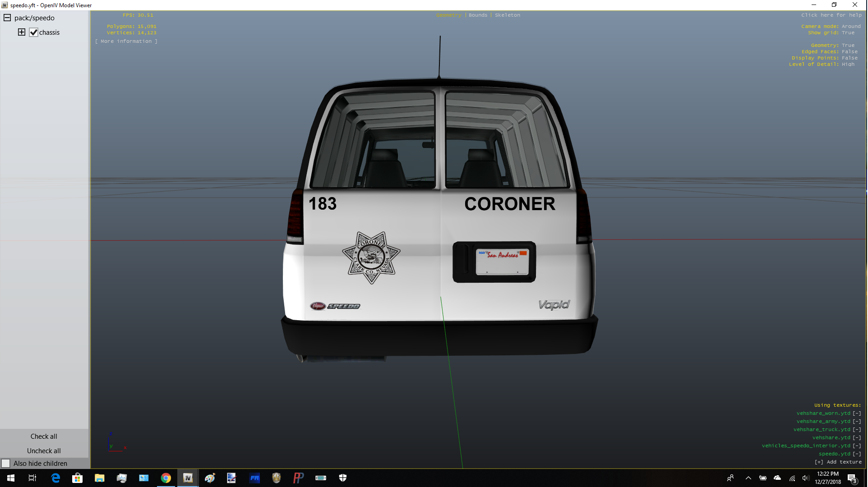Expand the chassis tree node

click(22, 32)
